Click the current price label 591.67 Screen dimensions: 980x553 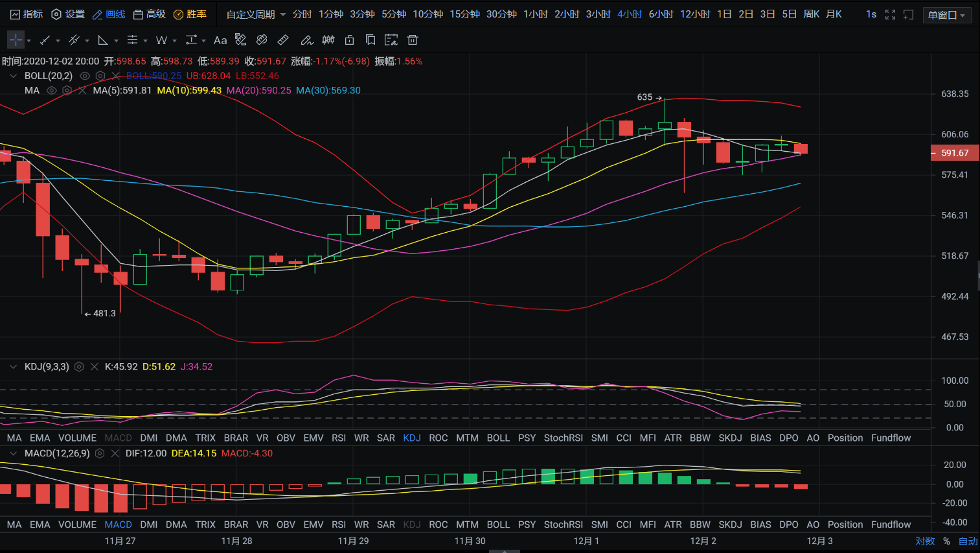point(954,153)
